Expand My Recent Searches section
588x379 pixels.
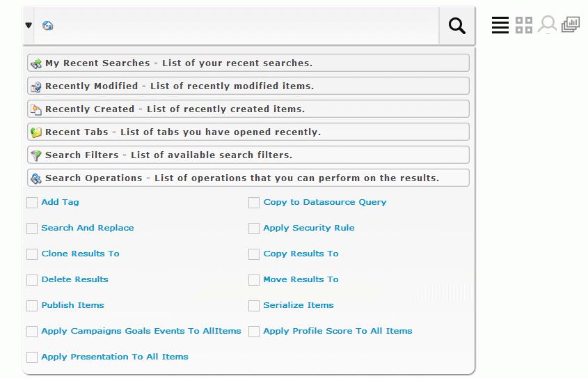pyautogui.click(x=248, y=63)
